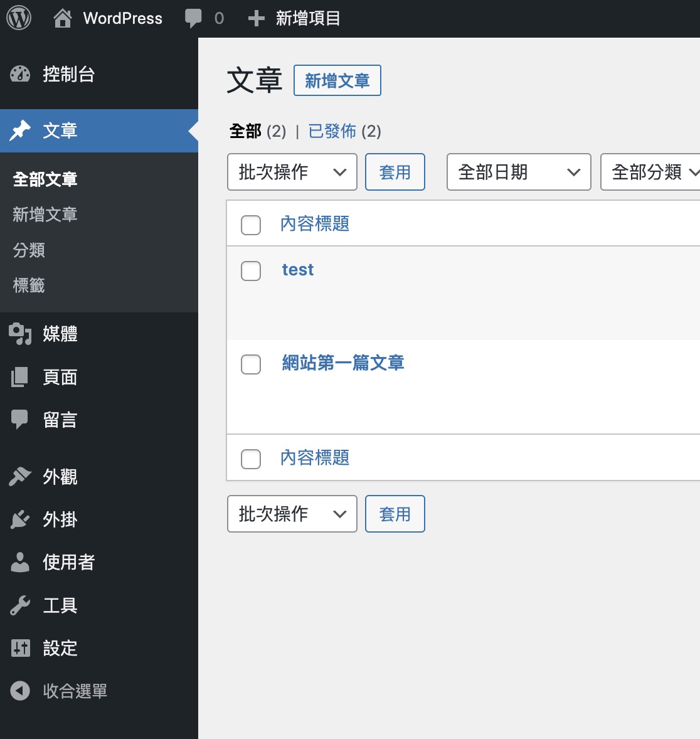Open the 全部分類 category filter dropdown
Image resolution: width=700 pixels, height=739 pixels.
pos(650,172)
